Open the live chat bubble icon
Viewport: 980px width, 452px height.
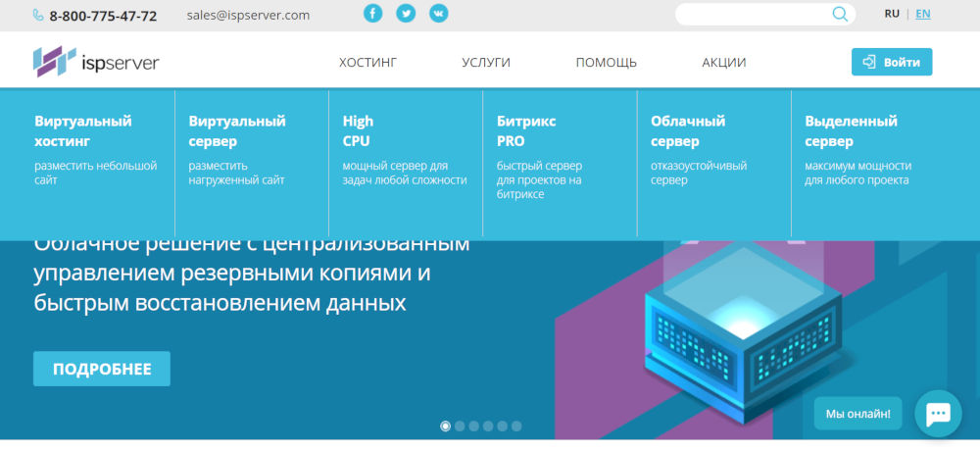[x=938, y=413]
